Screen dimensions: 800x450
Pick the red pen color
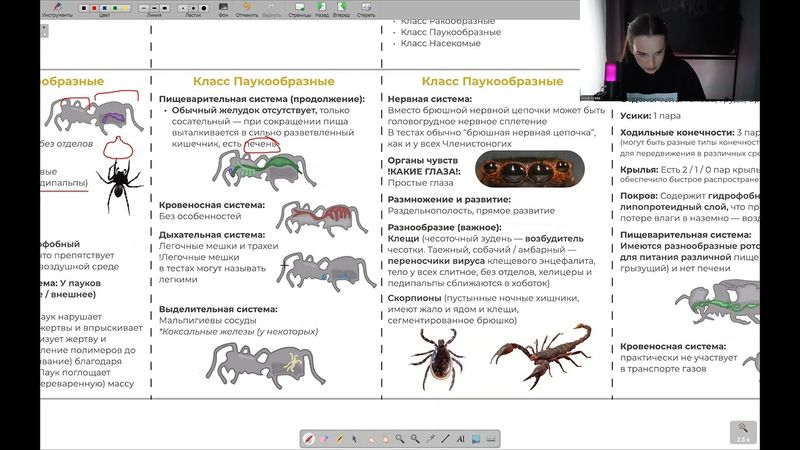(94, 8)
